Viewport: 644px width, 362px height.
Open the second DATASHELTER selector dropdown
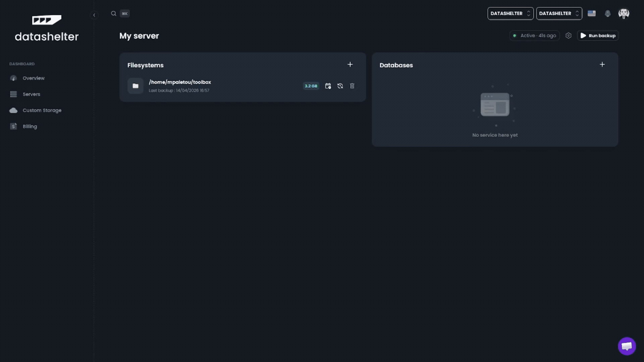[559, 13]
